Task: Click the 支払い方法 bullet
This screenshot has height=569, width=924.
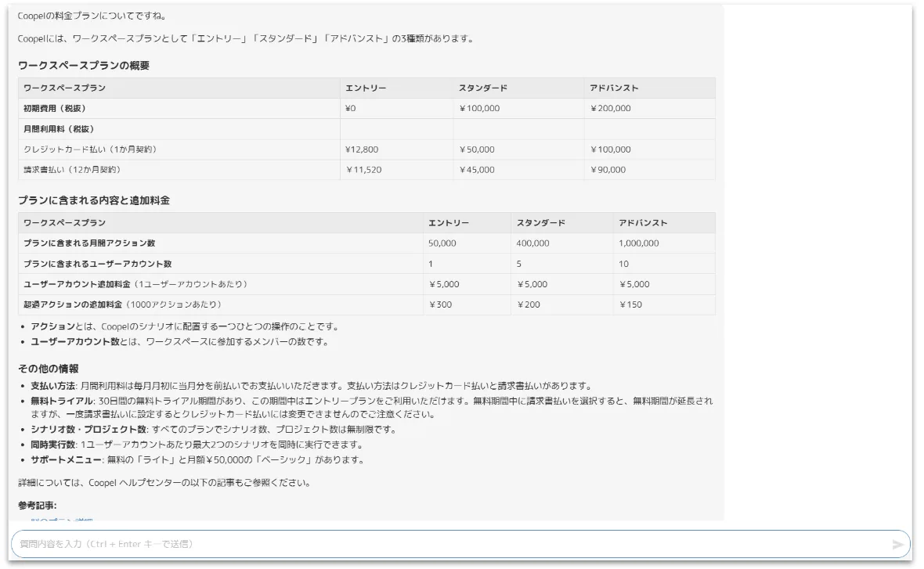Action: [312, 386]
